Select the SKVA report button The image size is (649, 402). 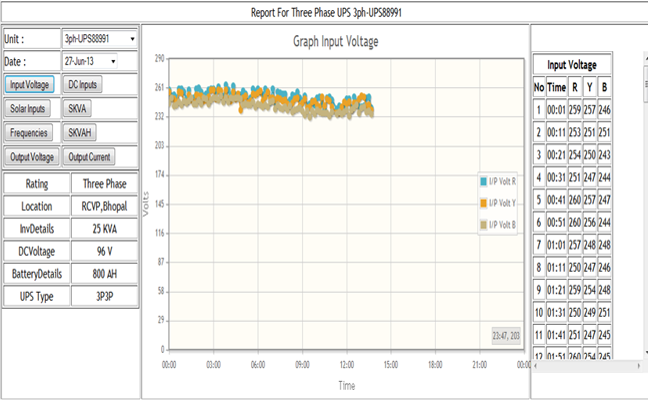(77, 108)
